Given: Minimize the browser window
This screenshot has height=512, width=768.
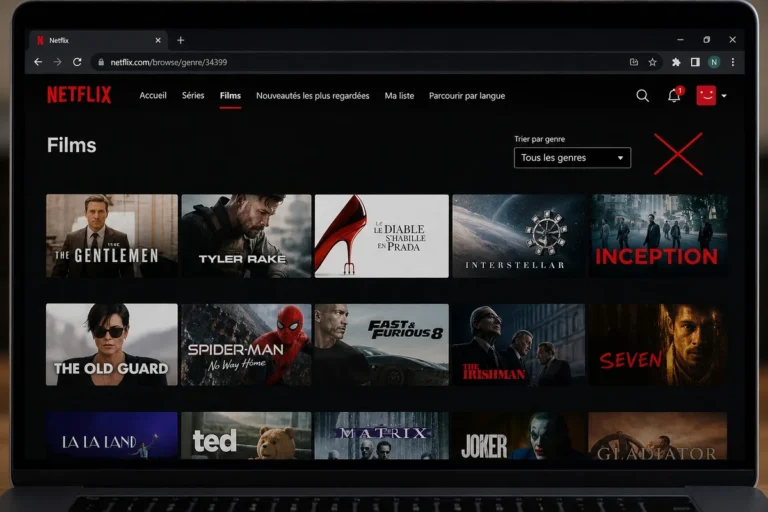Looking at the screenshot, I should click(680, 40).
